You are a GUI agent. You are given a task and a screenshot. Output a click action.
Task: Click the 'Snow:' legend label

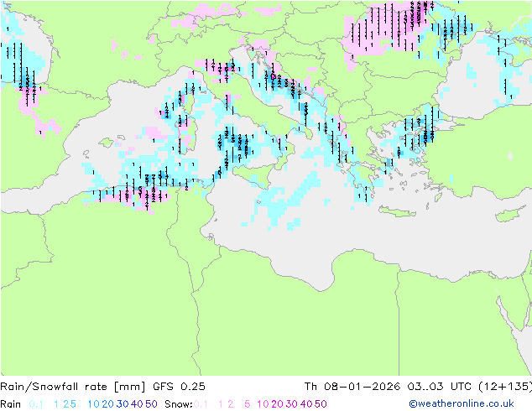click(179, 404)
